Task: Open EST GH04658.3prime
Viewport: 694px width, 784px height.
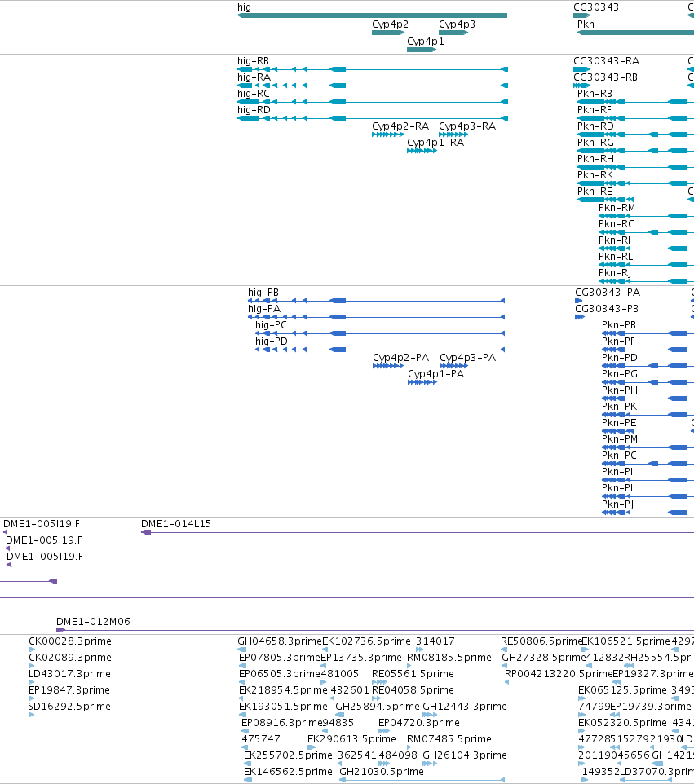Action: point(279,641)
